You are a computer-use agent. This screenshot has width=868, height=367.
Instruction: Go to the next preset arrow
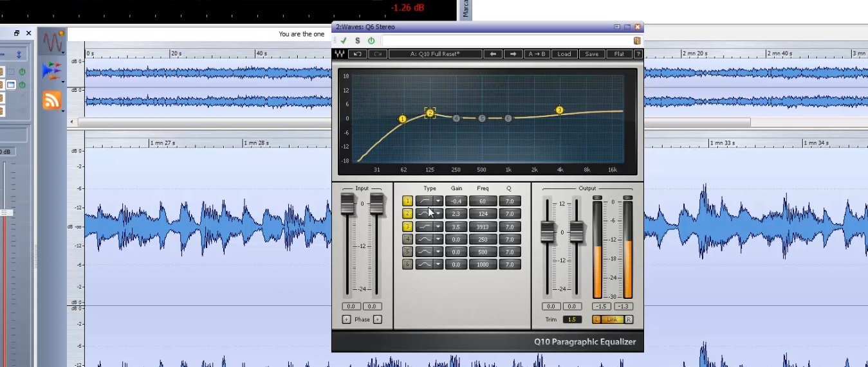click(x=513, y=54)
